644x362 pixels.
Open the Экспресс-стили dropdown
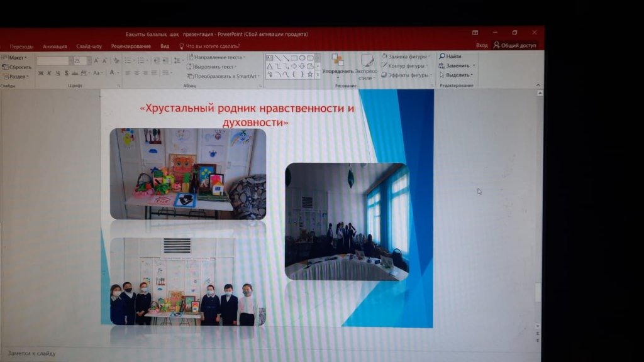367,67
